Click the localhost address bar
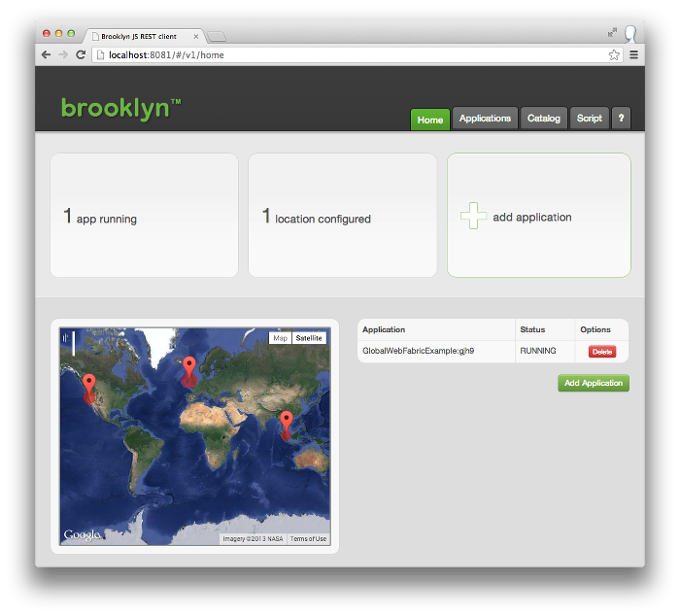680x616 pixels. (350, 55)
